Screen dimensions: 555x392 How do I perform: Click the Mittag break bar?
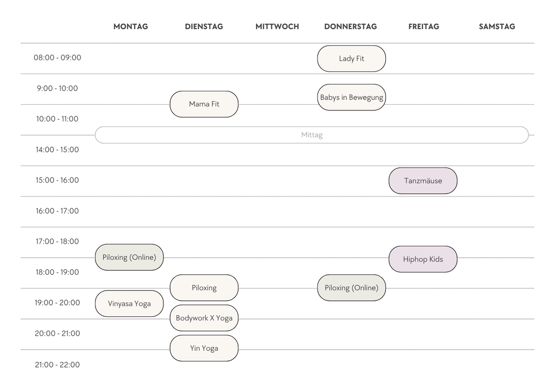(312, 135)
